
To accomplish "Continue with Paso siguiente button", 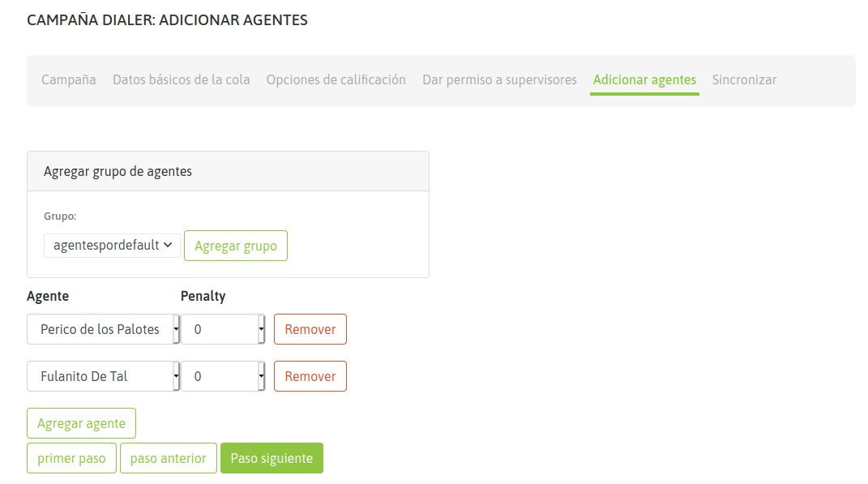I will [272, 458].
